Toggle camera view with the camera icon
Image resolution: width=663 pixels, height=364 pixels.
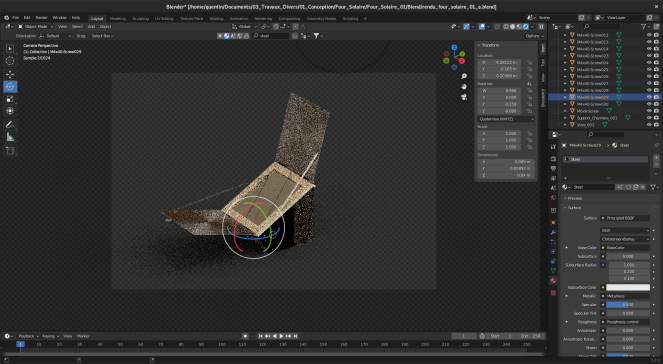click(x=464, y=97)
